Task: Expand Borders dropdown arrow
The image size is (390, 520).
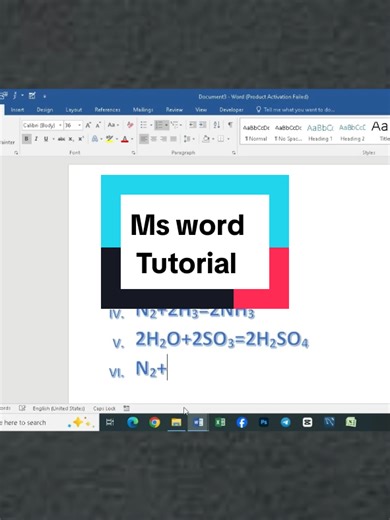Action: [228, 139]
